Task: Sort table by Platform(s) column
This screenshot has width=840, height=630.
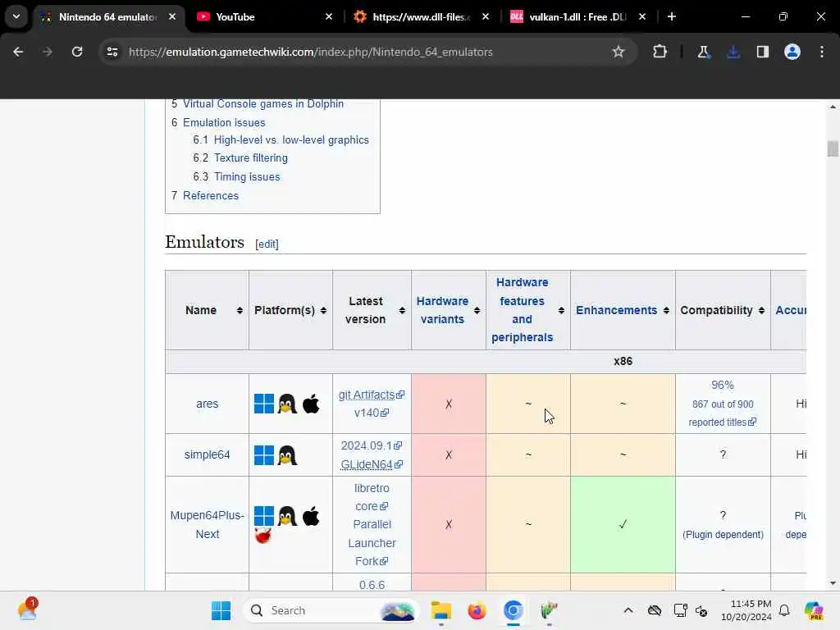Action: 323,311
